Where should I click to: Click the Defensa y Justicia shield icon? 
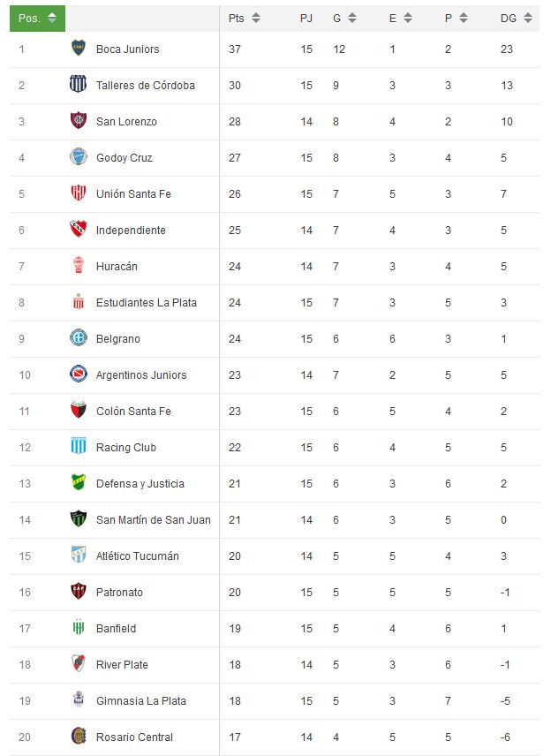tap(78, 482)
